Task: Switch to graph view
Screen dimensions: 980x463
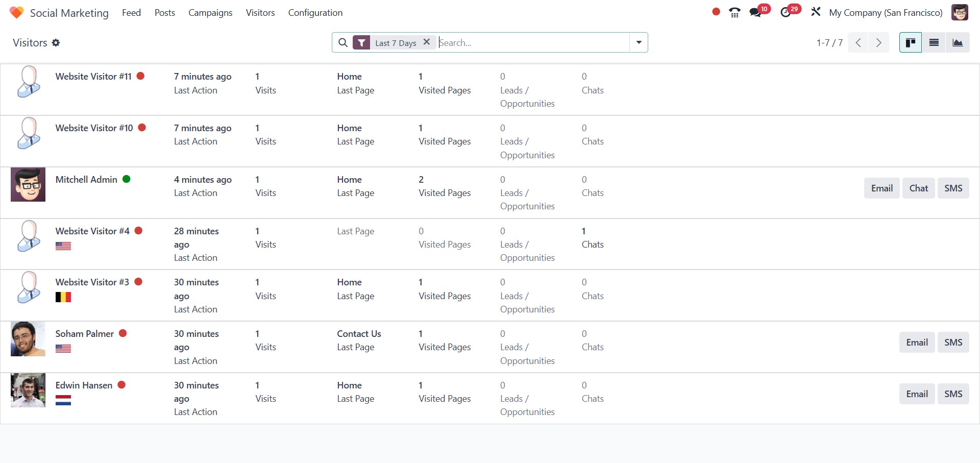Action: tap(958, 43)
